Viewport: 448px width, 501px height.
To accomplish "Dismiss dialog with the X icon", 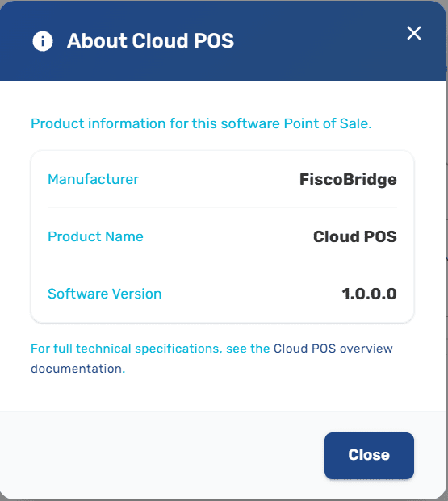I will pos(414,33).
